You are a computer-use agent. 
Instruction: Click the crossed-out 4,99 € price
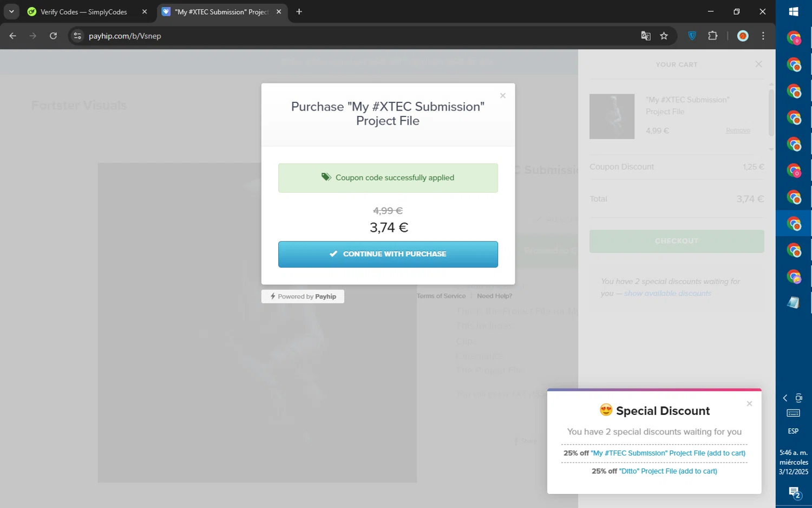pyautogui.click(x=388, y=211)
